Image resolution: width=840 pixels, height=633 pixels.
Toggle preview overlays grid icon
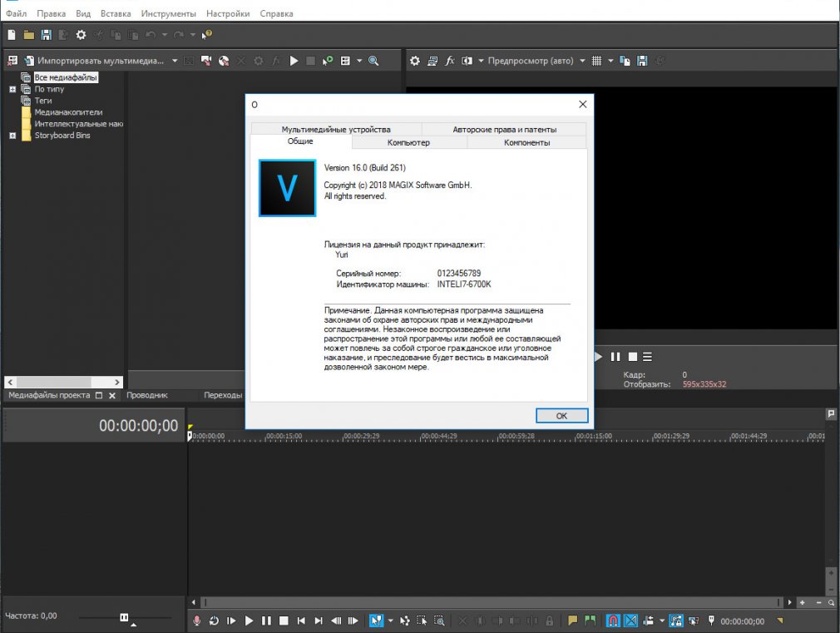tap(597, 61)
